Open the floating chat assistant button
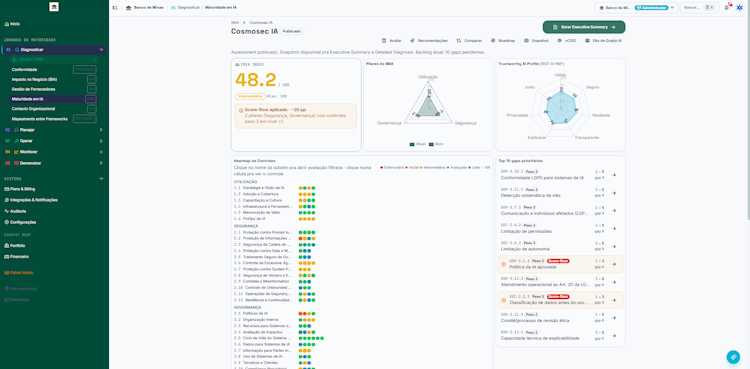Screen dimensions: 750x369 (x=733, y=357)
